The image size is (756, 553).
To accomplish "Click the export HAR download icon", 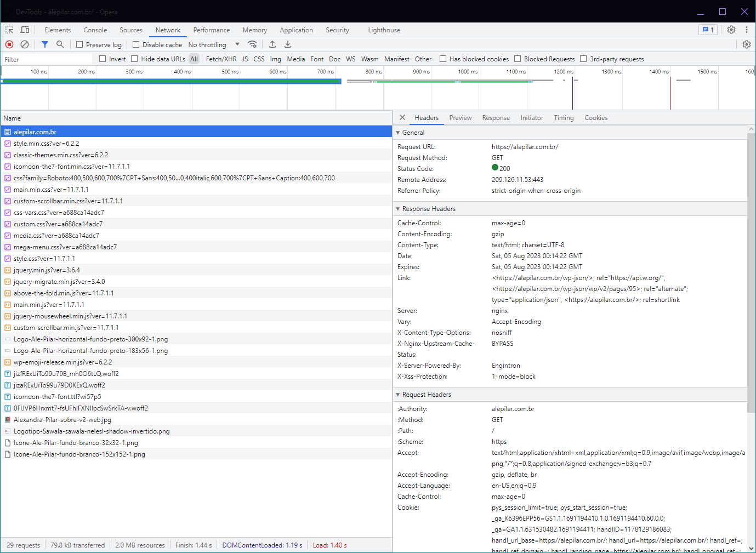I will [x=288, y=44].
